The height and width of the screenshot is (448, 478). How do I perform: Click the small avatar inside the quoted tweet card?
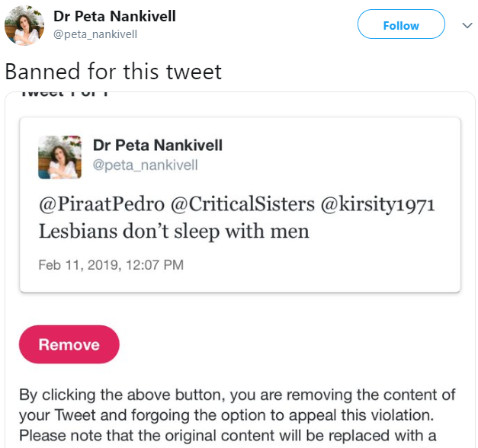[x=59, y=157]
